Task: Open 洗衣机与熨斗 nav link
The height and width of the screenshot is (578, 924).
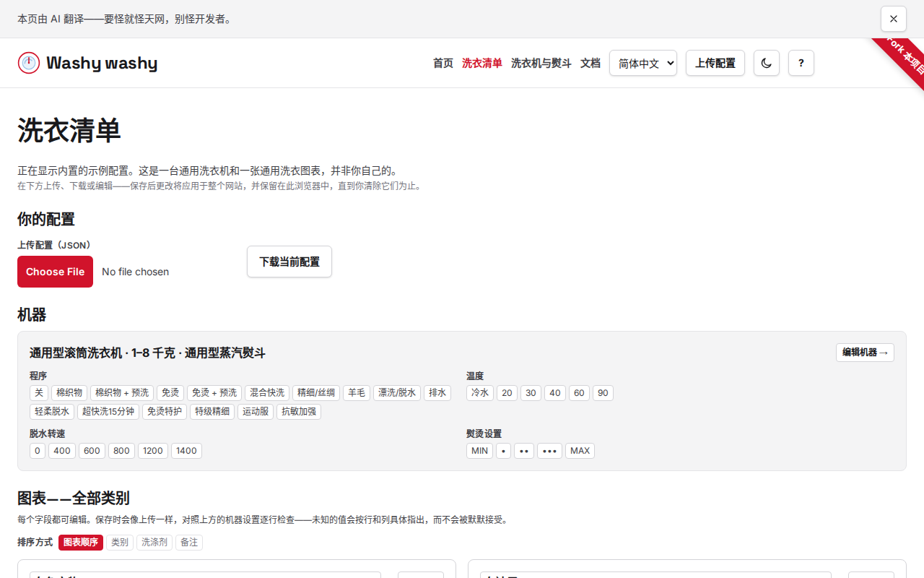Action: 541,63
